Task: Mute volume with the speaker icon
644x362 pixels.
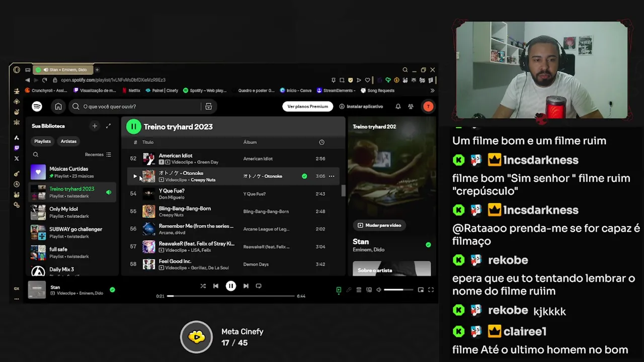Action: pyautogui.click(x=379, y=290)
